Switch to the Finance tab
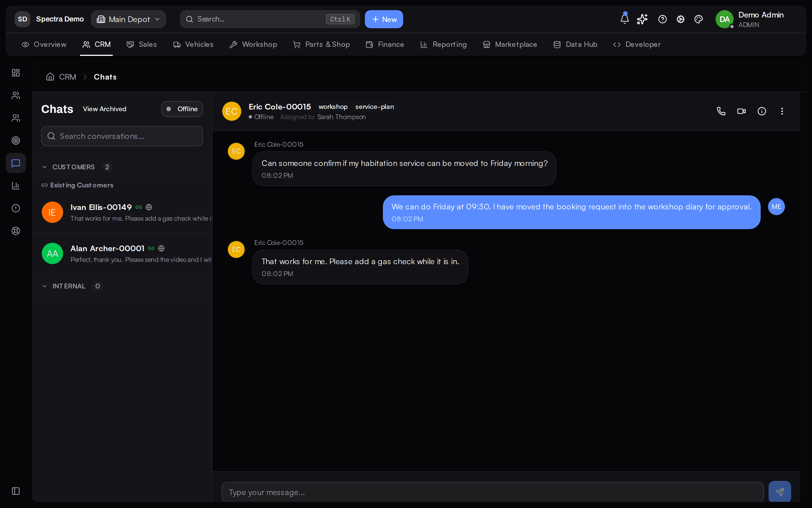Viewport: 812px width, 508px height. [385, 44]
